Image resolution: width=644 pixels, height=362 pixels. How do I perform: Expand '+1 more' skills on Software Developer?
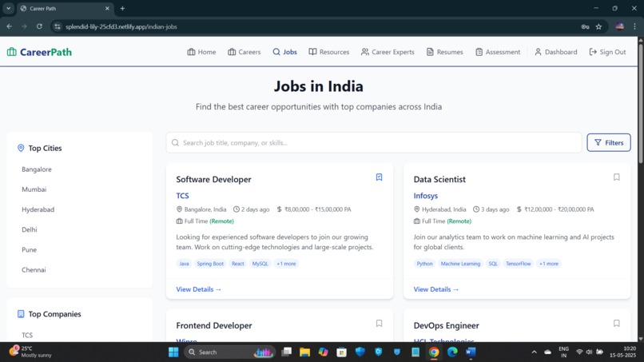286,264
